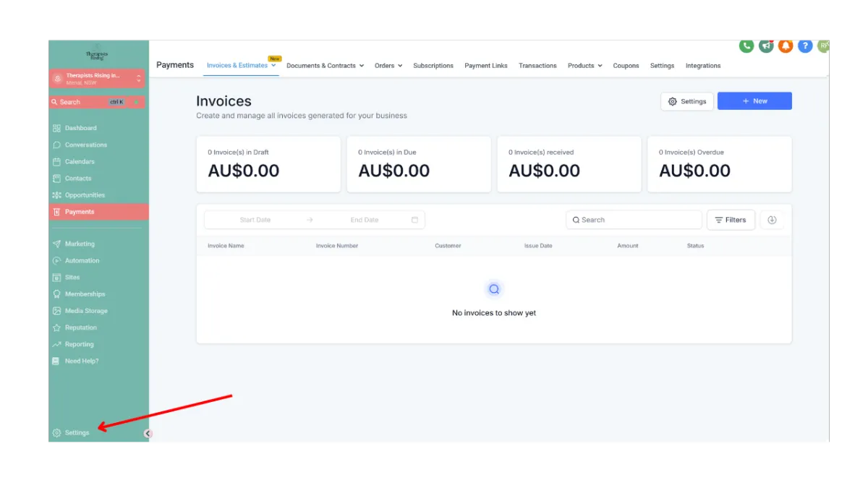Click the Customer column header

pyautogui.click(x=448, y=246)
